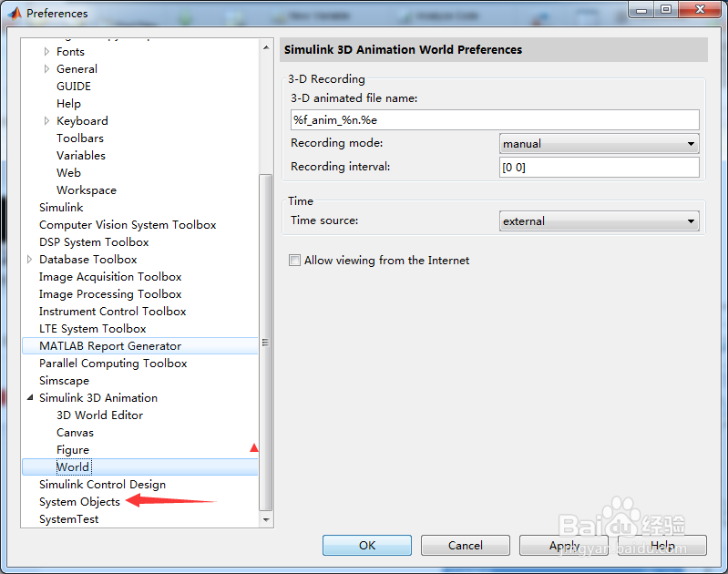Viewport: 728px width, 574px height.
Task: Select SystemTest in the tree
Action: click(x=68, y=518)
